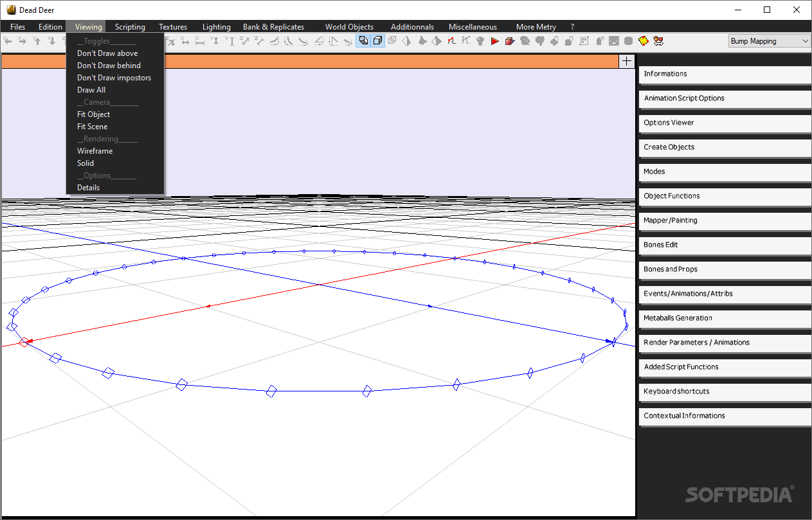
Task: Click the red play triangle icon
Action: click(494, 41)
